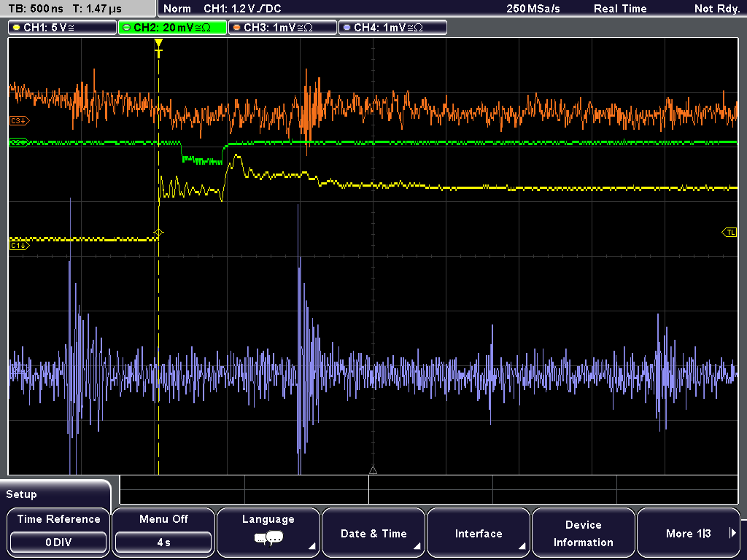
Task: Change the 0 DIV time reference value
Action: point(58,542)
